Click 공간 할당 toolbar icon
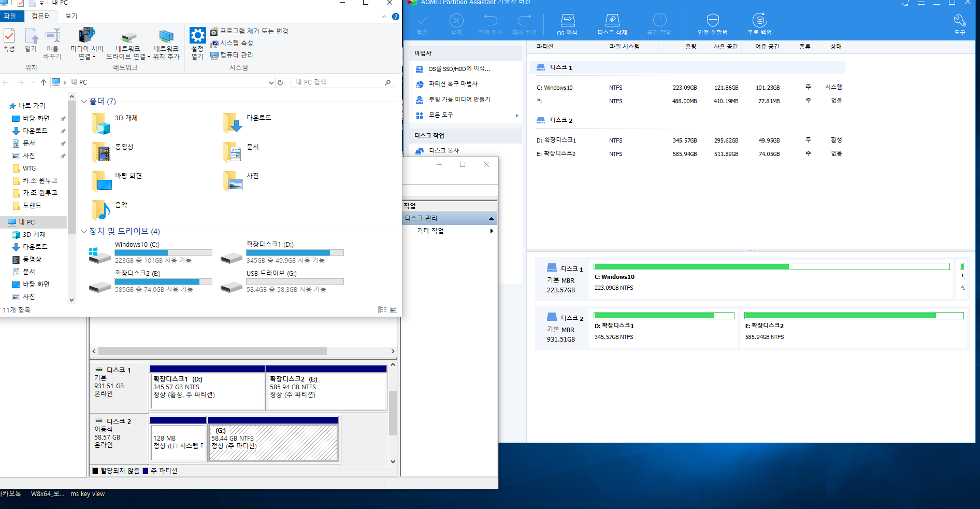This screenshot has width=980, height=509. click(x=659, y=24)
